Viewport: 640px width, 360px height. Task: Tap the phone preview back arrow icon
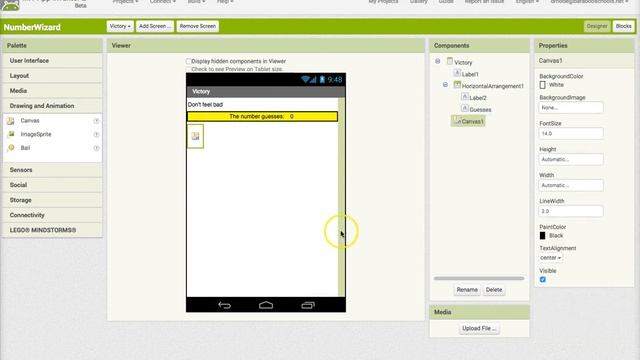pos(224,305)
